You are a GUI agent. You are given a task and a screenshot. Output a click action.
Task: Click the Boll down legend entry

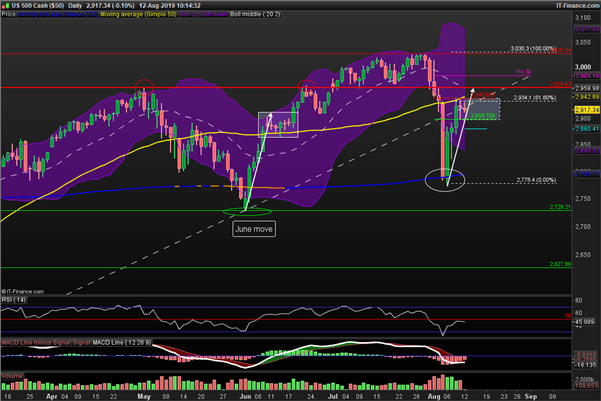pyautogui.click(x=214, y=14)
